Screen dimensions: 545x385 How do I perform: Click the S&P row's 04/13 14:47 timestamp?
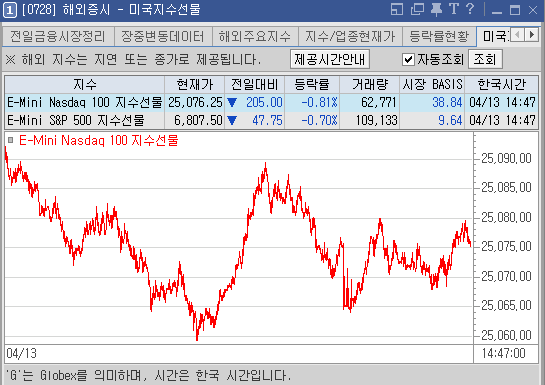tap(502, 121)
